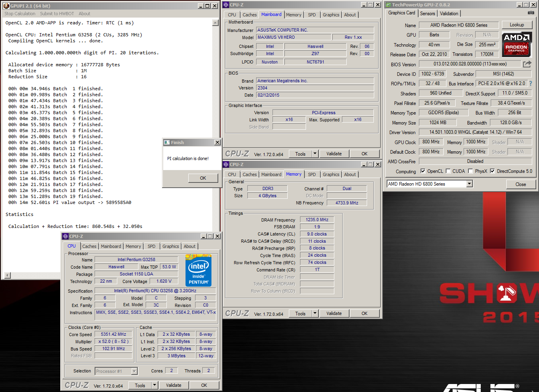539x392 pixels.
Task: Click the CPU-Z CPU window title icon
Action: pos(66,236)
